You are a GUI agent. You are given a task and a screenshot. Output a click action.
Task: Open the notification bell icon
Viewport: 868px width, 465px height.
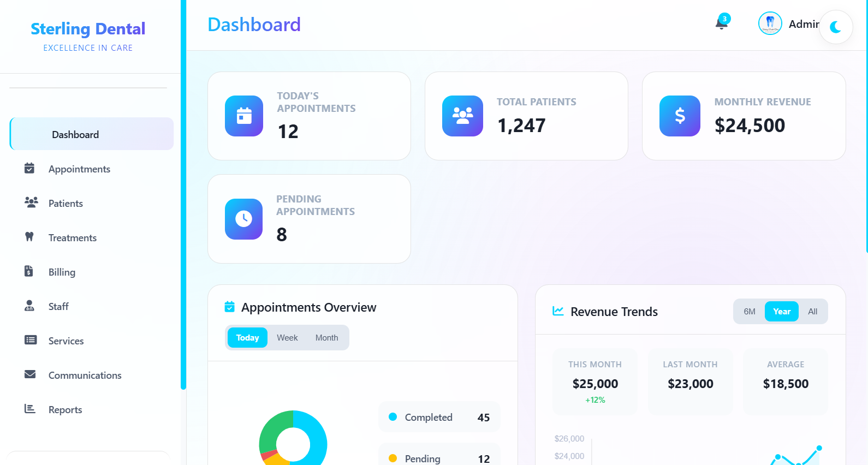(722, 24)
